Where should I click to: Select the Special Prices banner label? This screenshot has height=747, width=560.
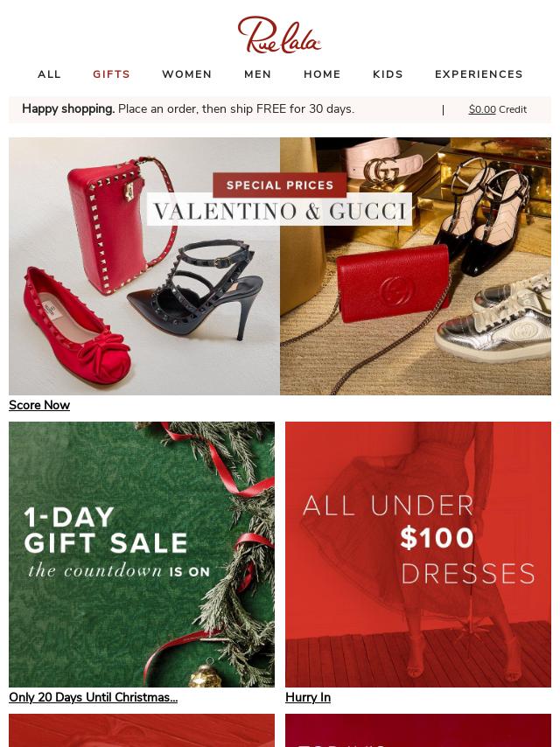pos(280,185)
